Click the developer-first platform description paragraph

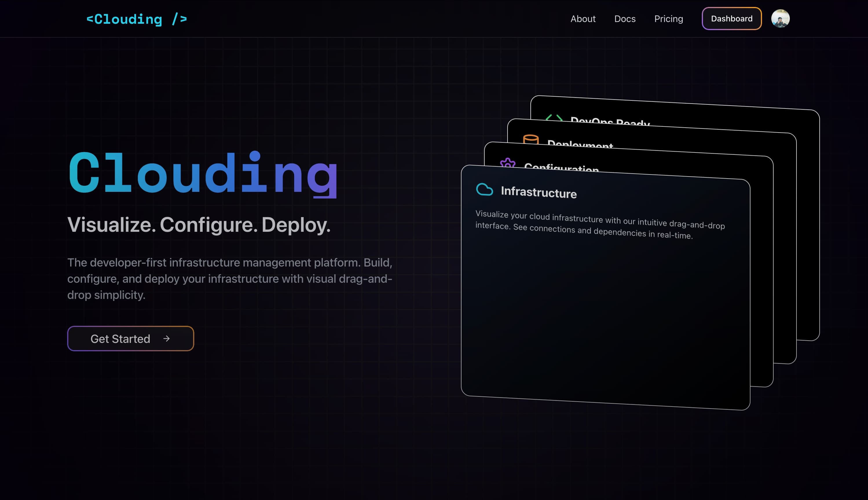(230, 279)
